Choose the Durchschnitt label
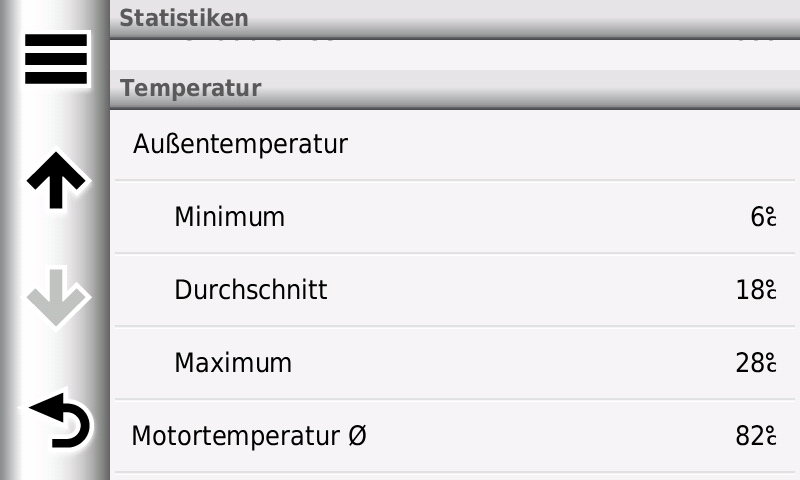The width and height of the screenshot is (800, 480). pyautogui.click(x=250, y=290)
